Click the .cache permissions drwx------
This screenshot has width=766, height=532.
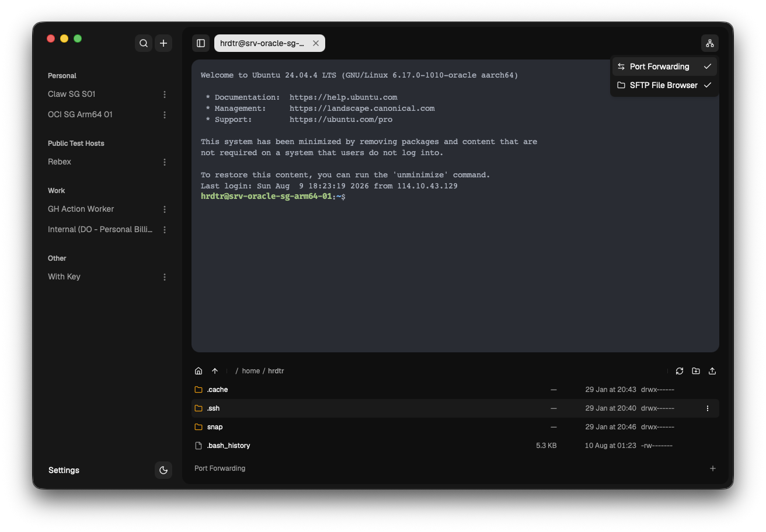tap(657, 390)
